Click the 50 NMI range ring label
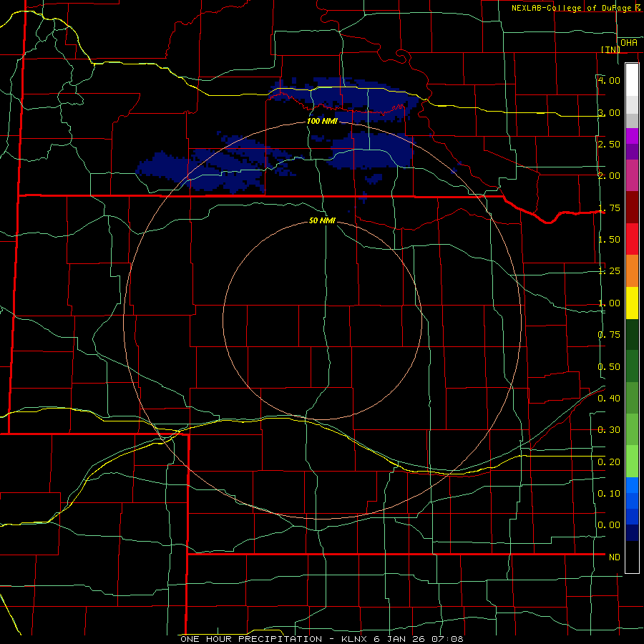 pos(322,221)
